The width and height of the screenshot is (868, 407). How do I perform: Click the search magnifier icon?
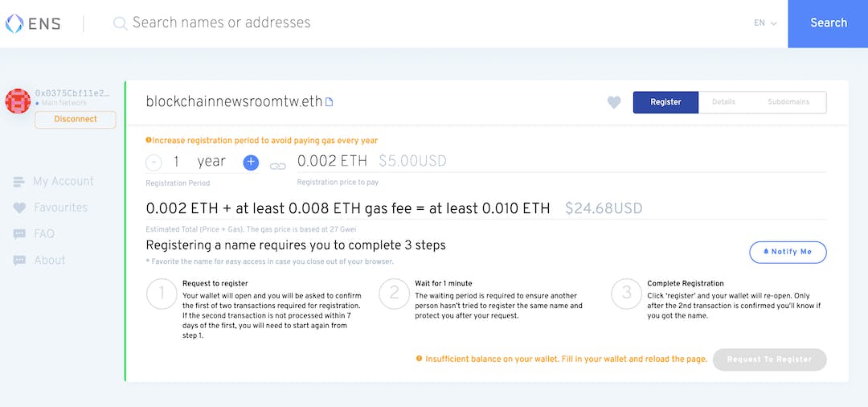(120, 23)
